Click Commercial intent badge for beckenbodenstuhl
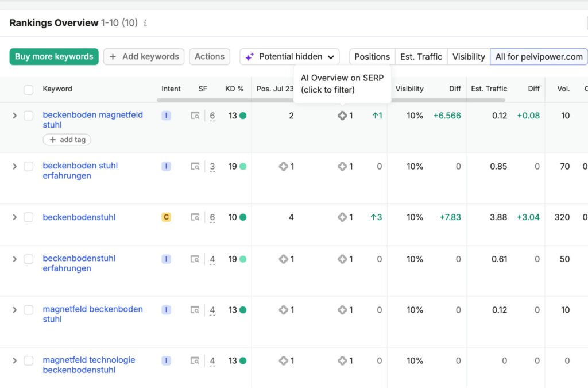Viewport: 588px width, 388px height. pos(166,217)
